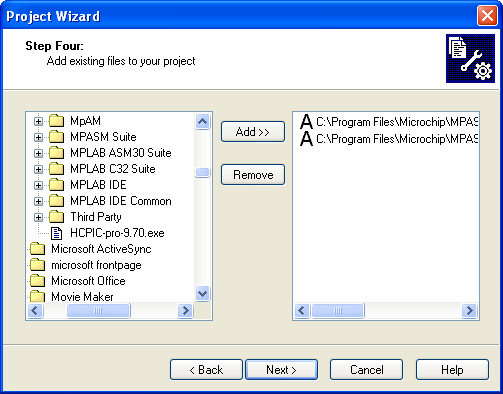Select the first C:\Program Files\Microchip path entry

[x=397, y=122]
